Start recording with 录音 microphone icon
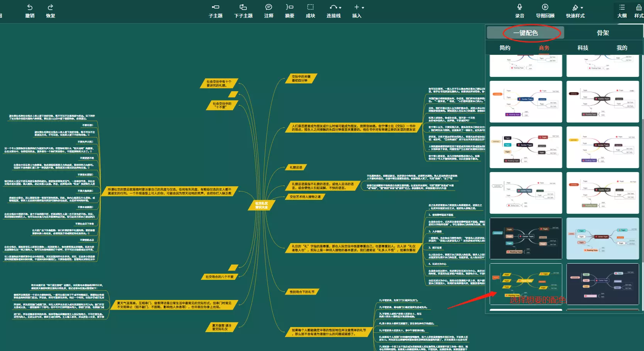Screen dimensions: 644x351 [x=520, y=7]
